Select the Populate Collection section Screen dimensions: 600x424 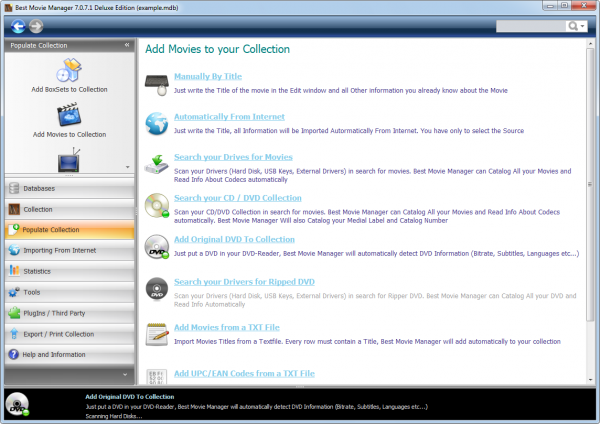point(69,230)
